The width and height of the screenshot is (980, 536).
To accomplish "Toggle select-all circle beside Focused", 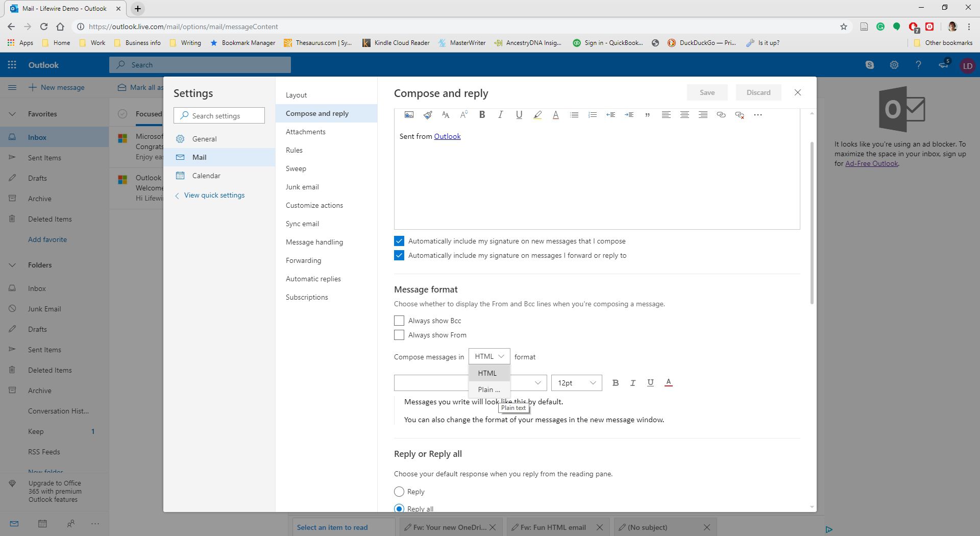I will tap(122, 114).
